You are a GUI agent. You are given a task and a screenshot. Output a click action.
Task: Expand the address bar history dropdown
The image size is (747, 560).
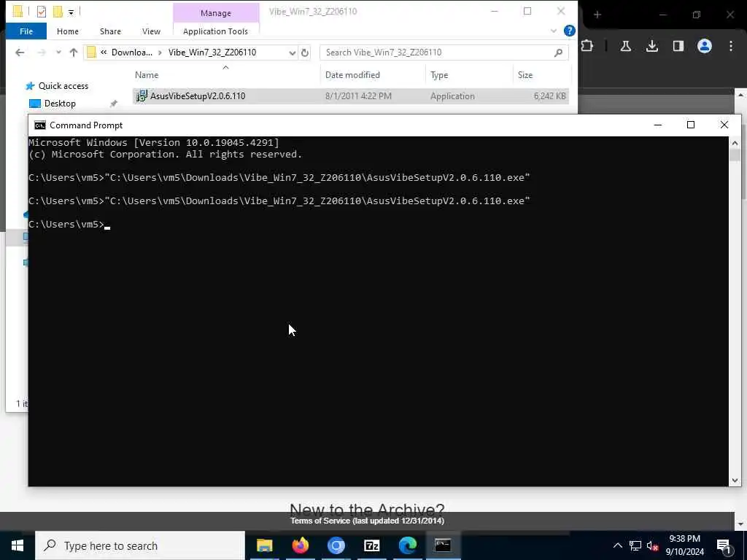(x=292, y=52)
